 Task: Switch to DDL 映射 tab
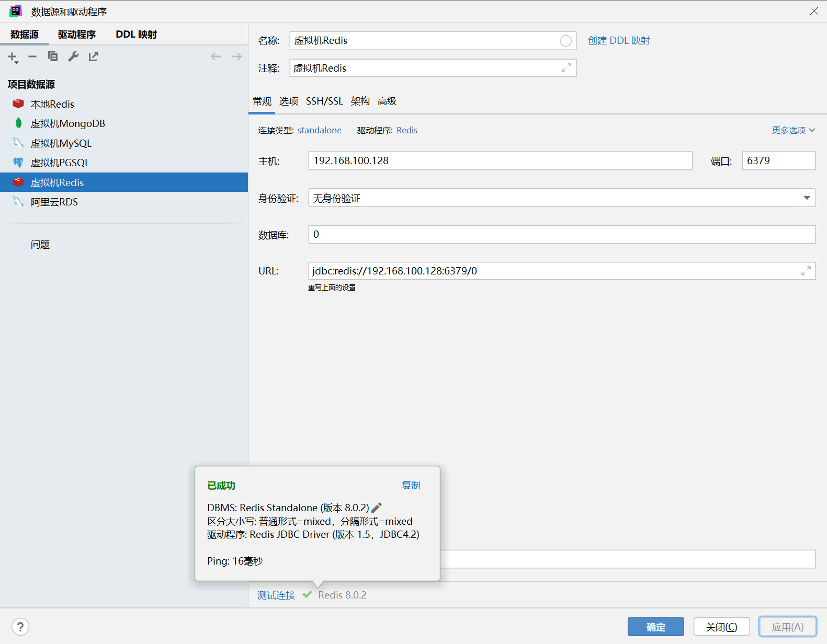click(x=137, y=34)
